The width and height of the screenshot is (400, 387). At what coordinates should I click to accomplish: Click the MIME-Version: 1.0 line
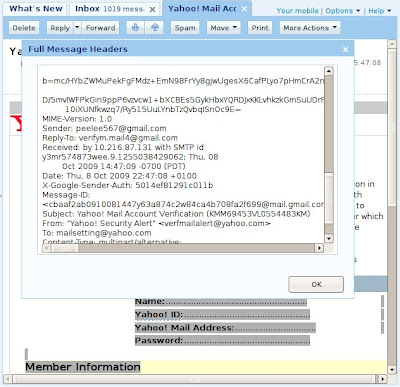[77, 119]
